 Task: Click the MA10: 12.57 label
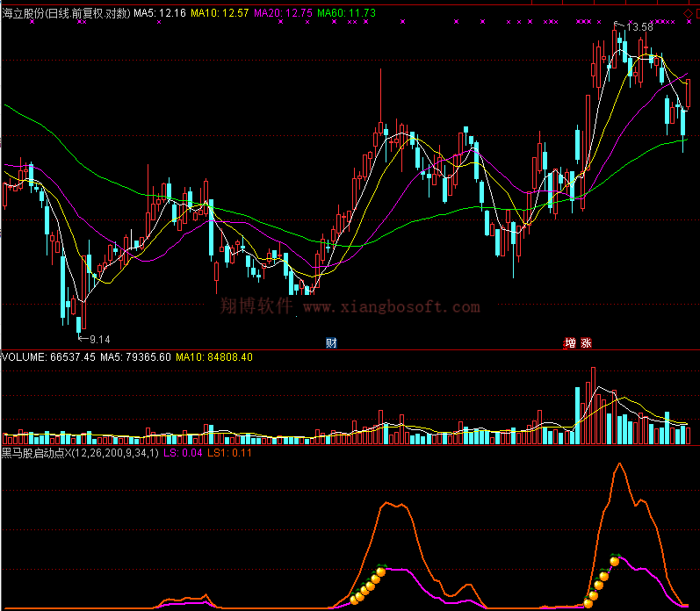pos(220,13)
